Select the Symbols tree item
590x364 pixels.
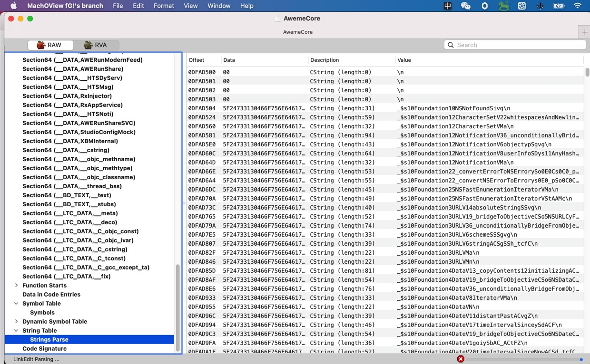[42, 313]
